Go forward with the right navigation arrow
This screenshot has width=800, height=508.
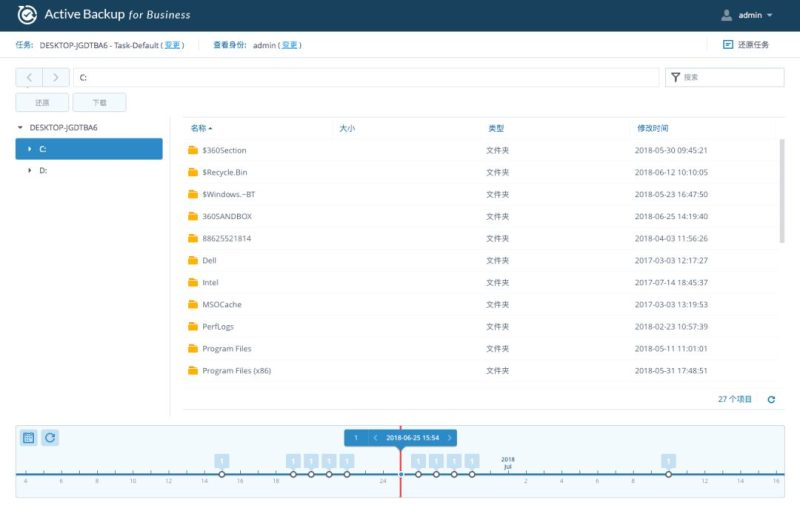click(x=56, y=78)
